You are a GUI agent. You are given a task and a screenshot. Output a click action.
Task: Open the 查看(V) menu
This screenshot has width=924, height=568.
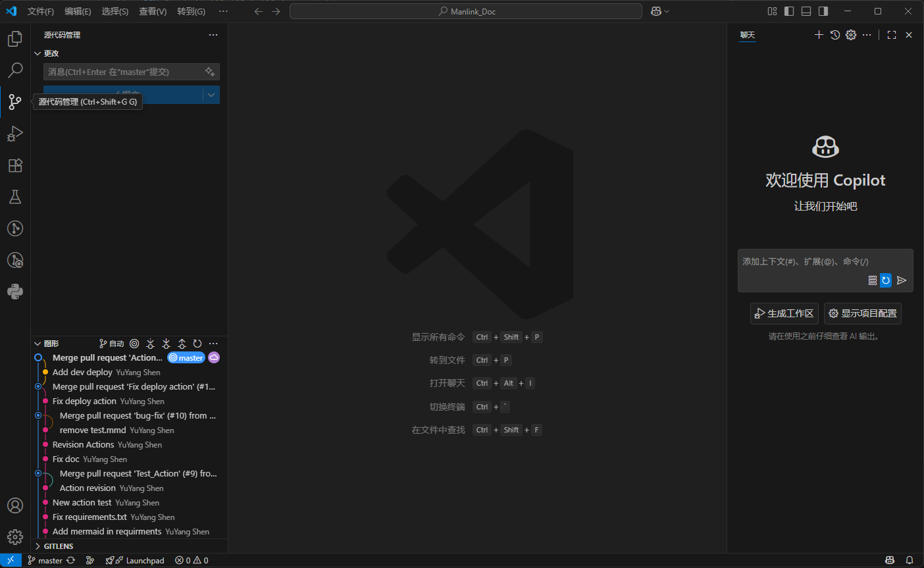153,11
